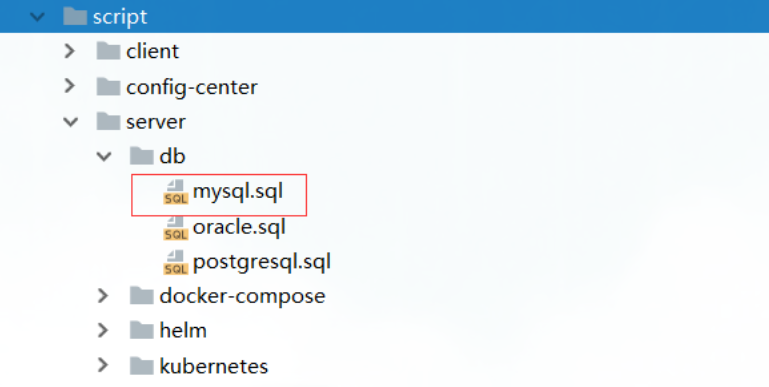769x387 pixels.
Task: Click the postgresql.sql SQL file icon
Action: coord(176,262)
